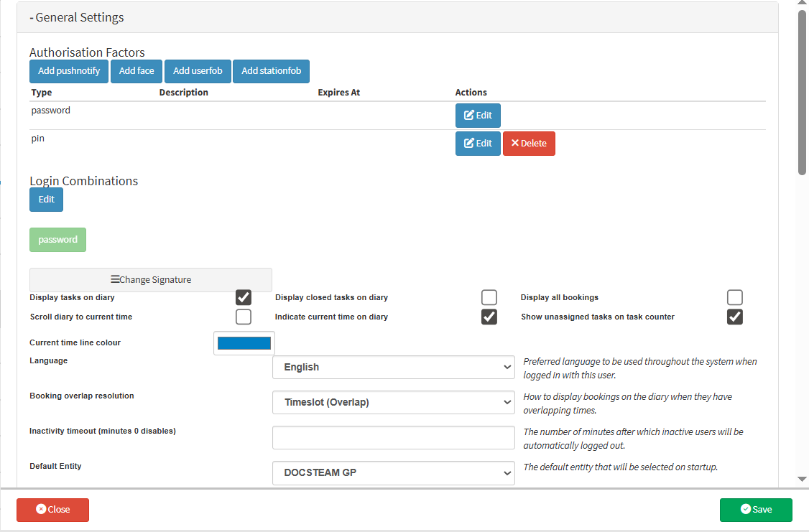Enable Display closed tasks on diary
809x532 pixels.
click(489, 297)
